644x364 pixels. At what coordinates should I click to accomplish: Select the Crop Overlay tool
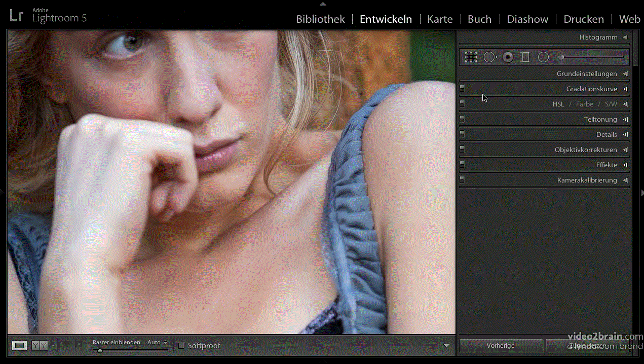coord(471,57)
